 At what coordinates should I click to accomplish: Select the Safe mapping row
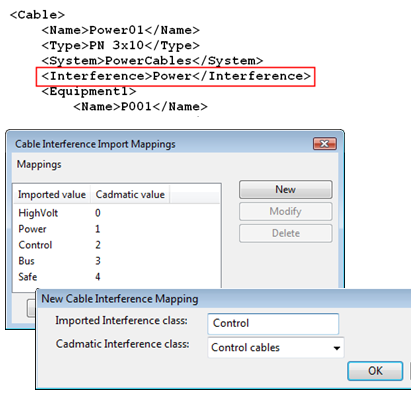pyautogui.click(x=117, y=277)
